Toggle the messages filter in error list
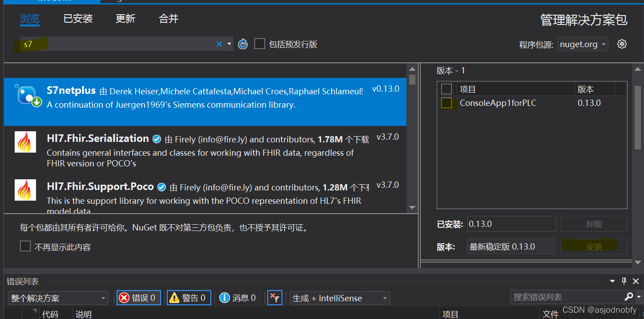Screen dimensions: 644x319 click(238, 298)
